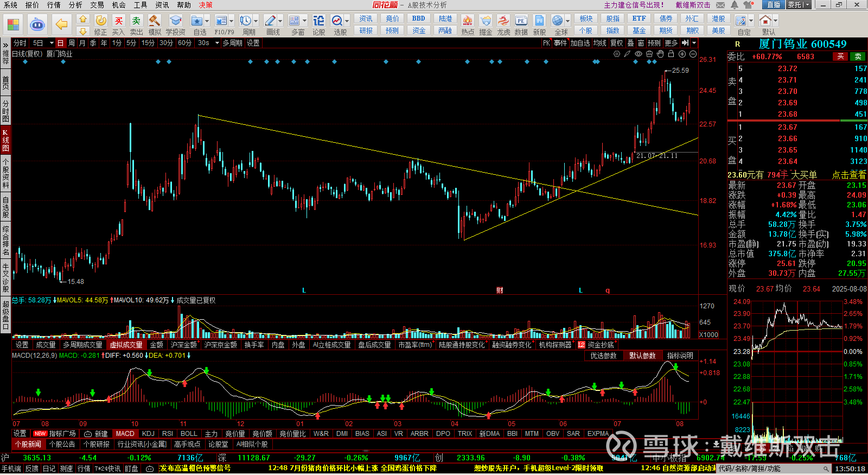Toggle 复权 price adjustment
Screen dimensions: 868x475
[x=616, y=43]
